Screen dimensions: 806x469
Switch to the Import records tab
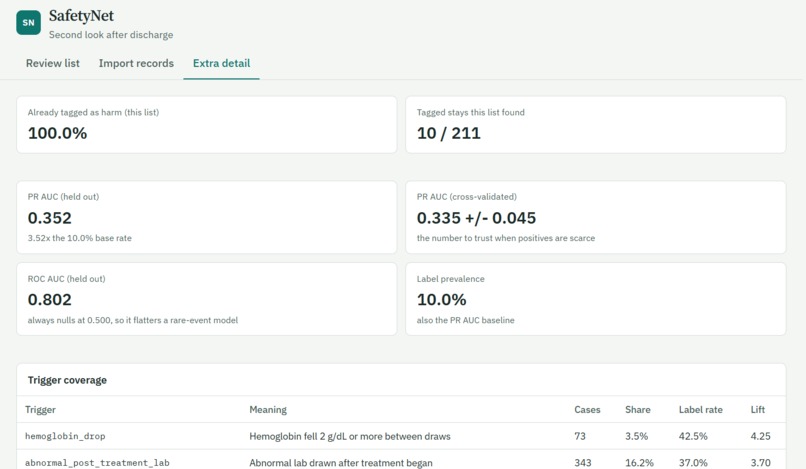[x=136, y=63]
